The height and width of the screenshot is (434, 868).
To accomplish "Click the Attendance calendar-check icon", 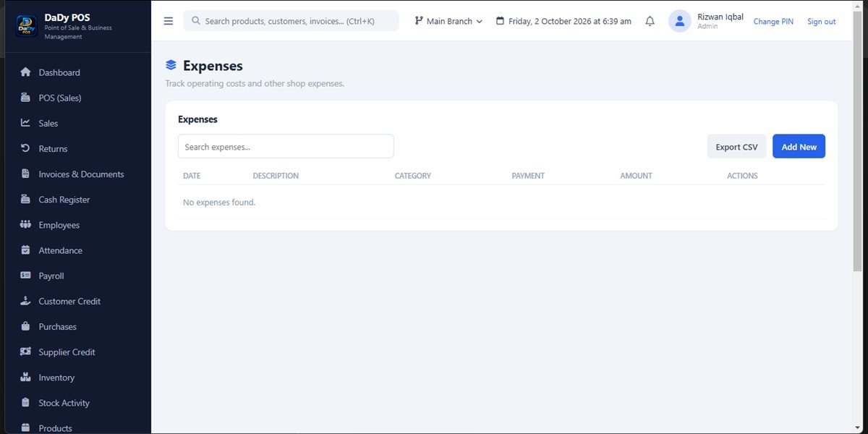I will click(26, 250).
